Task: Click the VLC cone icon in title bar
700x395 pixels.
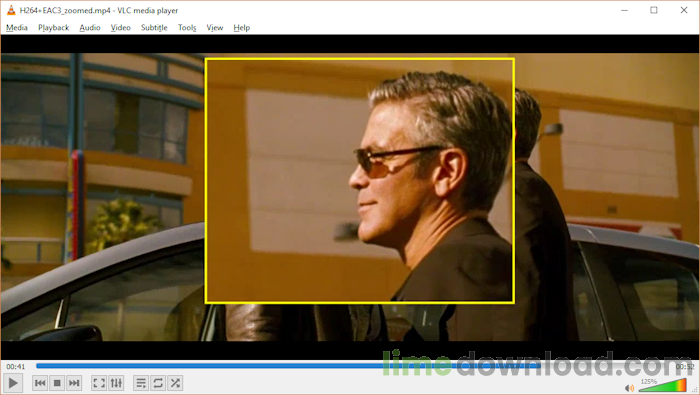Action: [11, 10]
